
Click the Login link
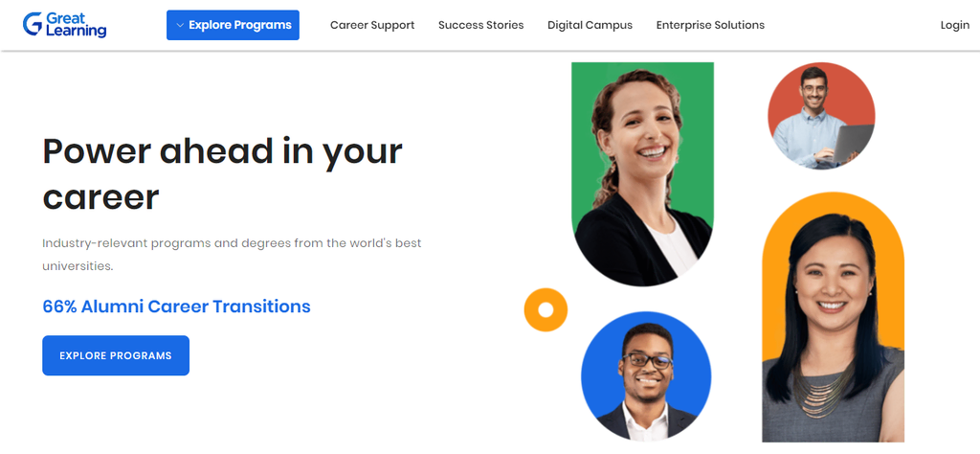click(954, 25)
